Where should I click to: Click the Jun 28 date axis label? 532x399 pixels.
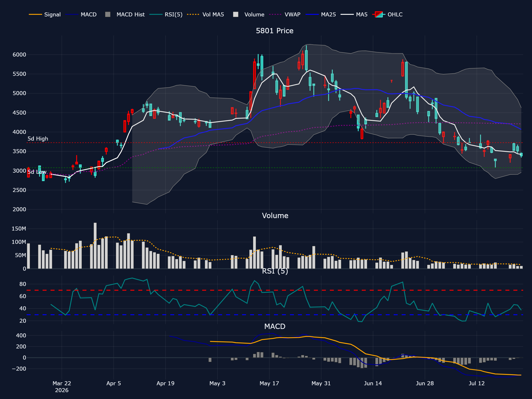click(425, 383)
